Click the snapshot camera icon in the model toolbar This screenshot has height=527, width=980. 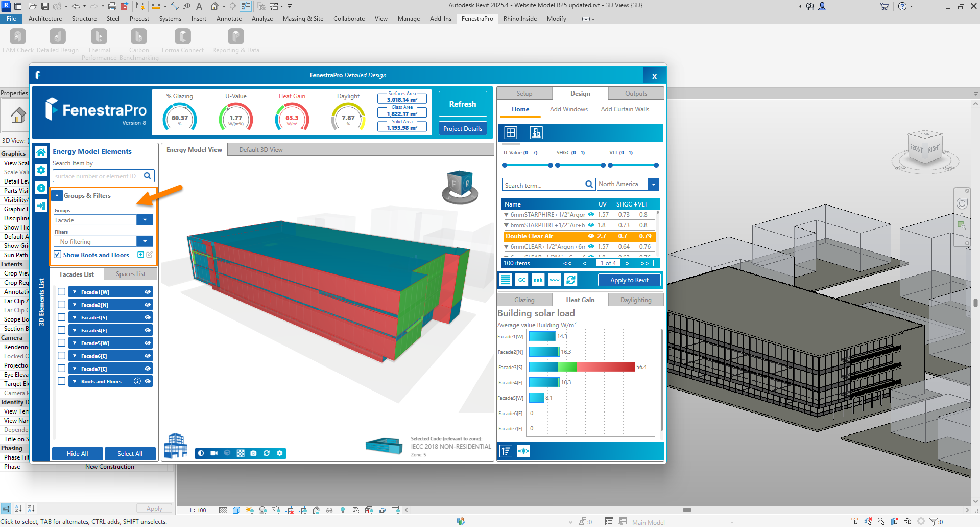pyautogui.click(x=253, y=453)
